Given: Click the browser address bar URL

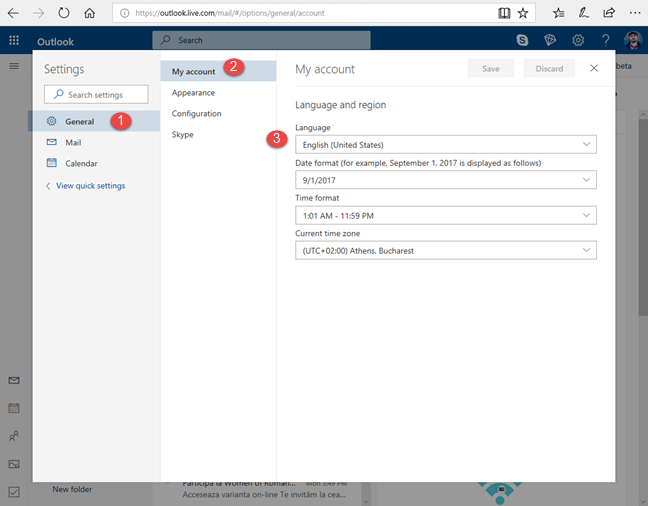Looking at the screenshot, I should tap(230, 13).
